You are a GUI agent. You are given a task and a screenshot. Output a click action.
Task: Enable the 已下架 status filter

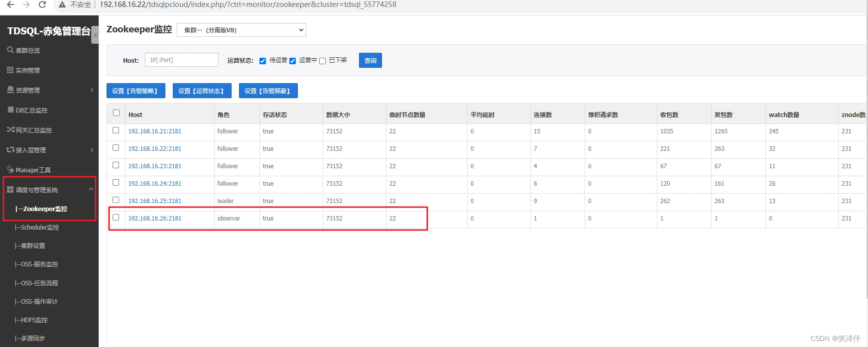pyautogui.click(x=322, y=61)
